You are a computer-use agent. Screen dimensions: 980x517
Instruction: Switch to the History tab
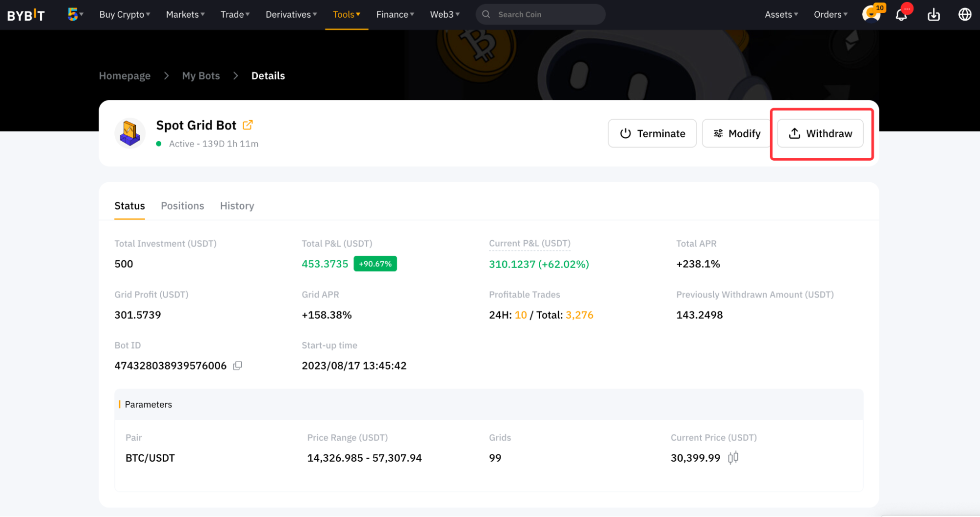coord(237,206)
